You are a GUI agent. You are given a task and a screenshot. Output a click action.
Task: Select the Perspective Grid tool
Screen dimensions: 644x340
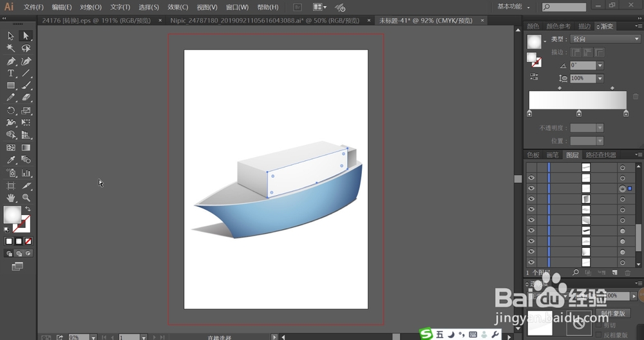(26, 135)
